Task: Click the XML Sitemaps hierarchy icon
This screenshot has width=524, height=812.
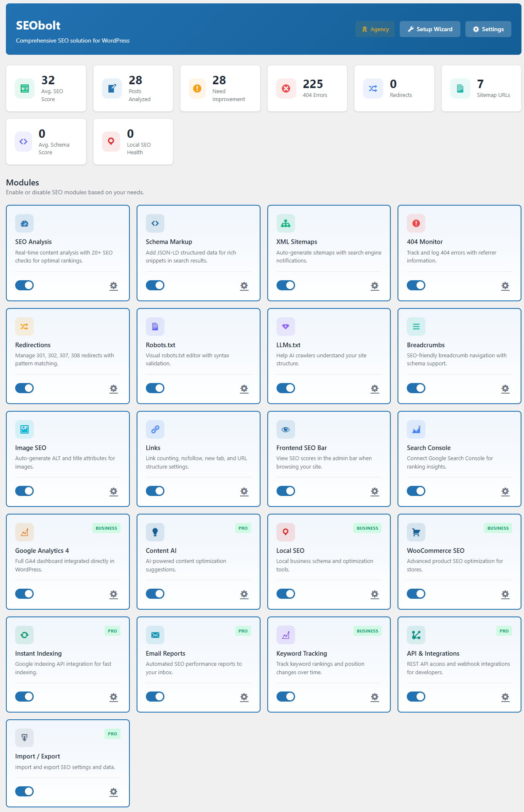Action: (x=285, y=223)
